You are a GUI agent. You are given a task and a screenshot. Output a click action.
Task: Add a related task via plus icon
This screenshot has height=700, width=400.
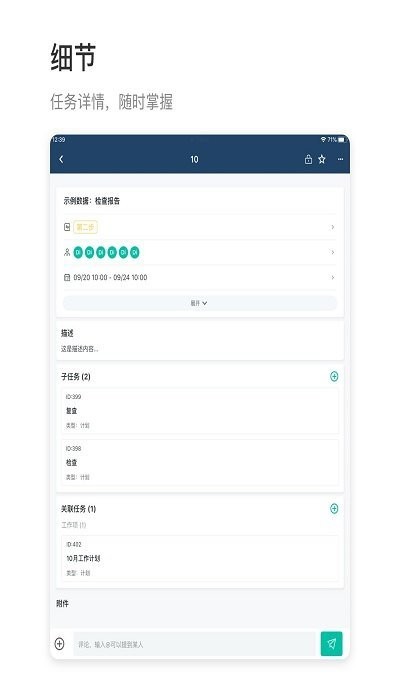click(334, 508)
